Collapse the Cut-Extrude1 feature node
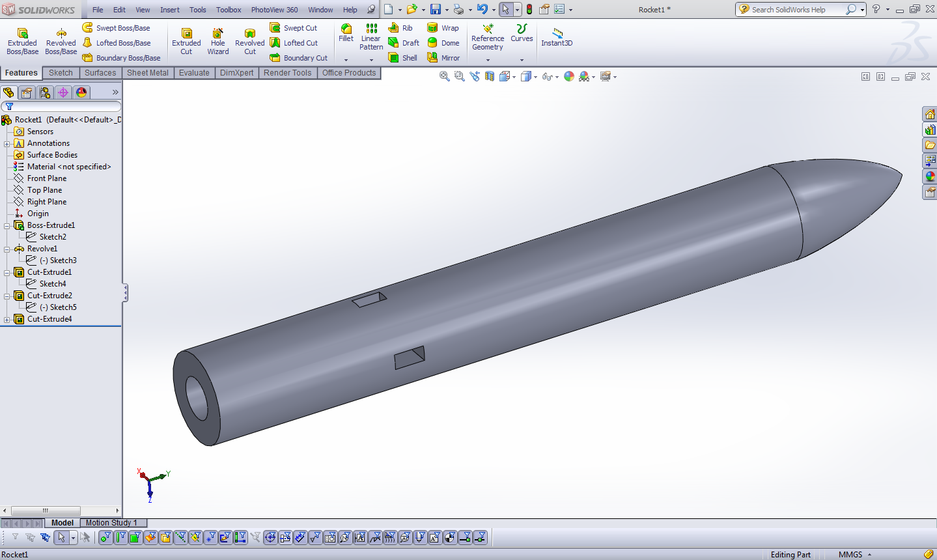 (x=7, y=273)
